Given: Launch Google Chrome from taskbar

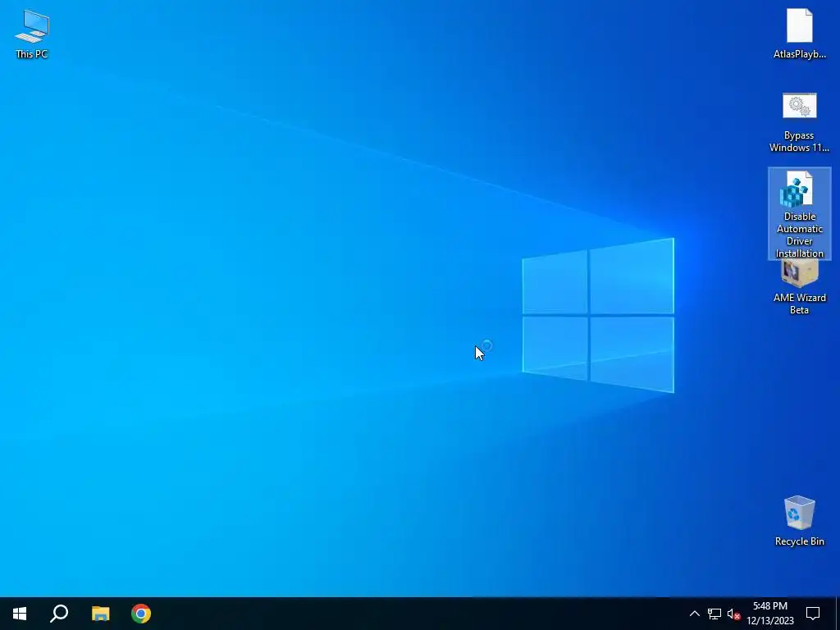Looking at the screenshot, I should 141,614.
